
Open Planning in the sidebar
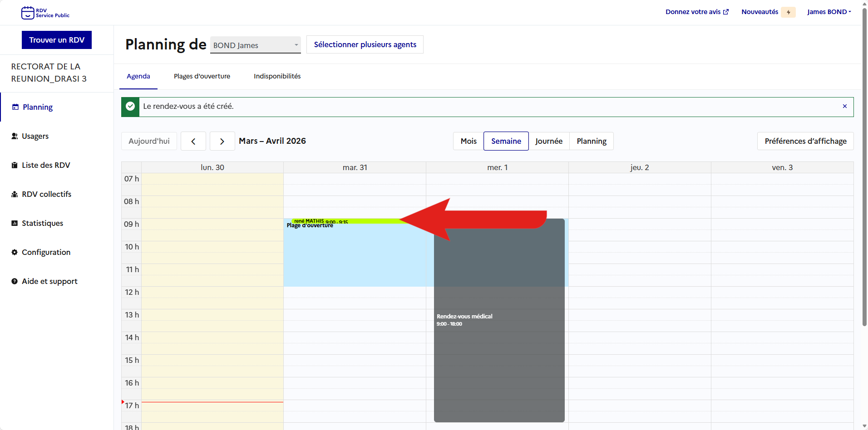(x=38, y=107)
